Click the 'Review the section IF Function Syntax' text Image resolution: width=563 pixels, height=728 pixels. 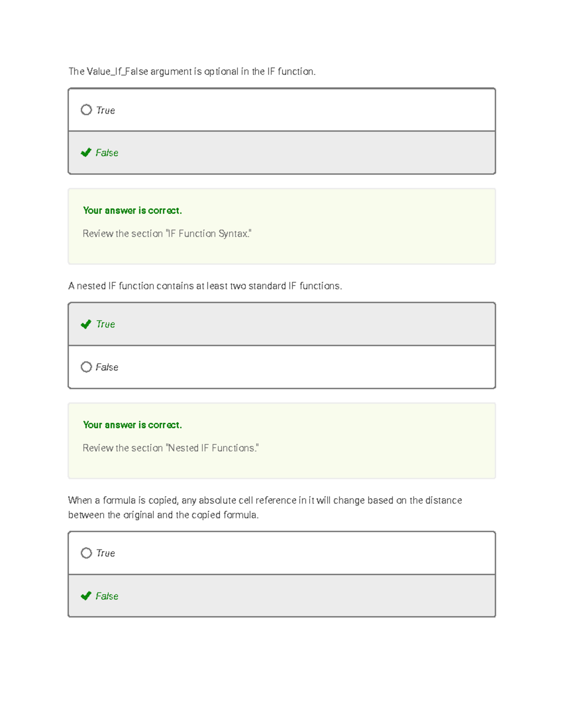(167, 233)
